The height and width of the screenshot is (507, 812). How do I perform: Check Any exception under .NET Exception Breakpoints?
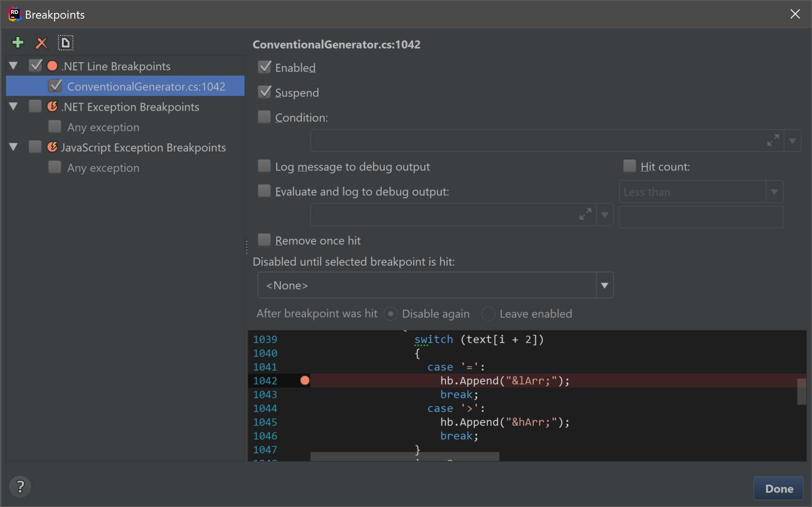(55, 126)
